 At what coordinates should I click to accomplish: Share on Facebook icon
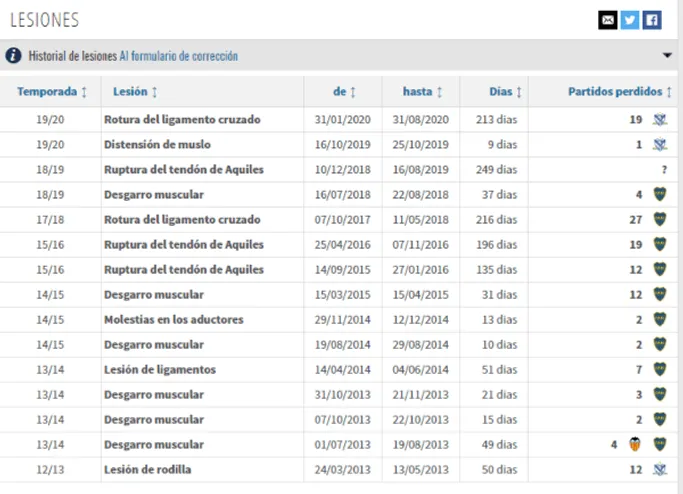[x=651, y=20]
